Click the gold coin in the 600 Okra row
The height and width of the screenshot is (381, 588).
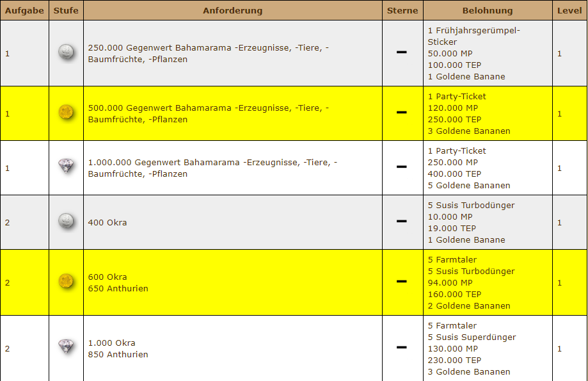click(x=66, y=281)
